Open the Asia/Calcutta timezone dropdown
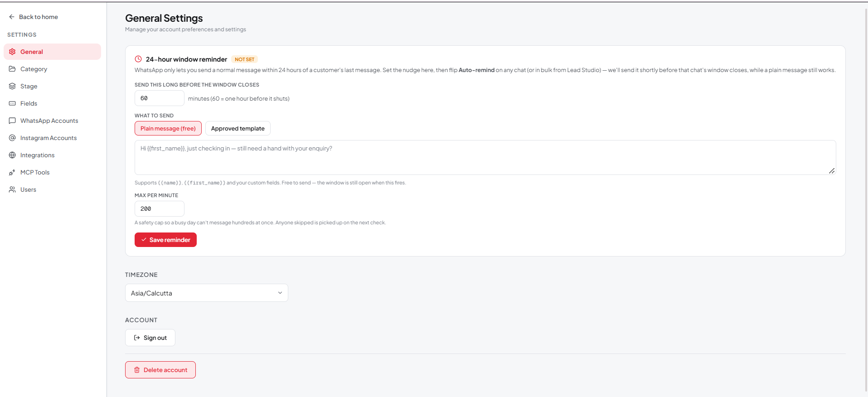The height and width of the screenshot is (397, 868). [207, 293]
